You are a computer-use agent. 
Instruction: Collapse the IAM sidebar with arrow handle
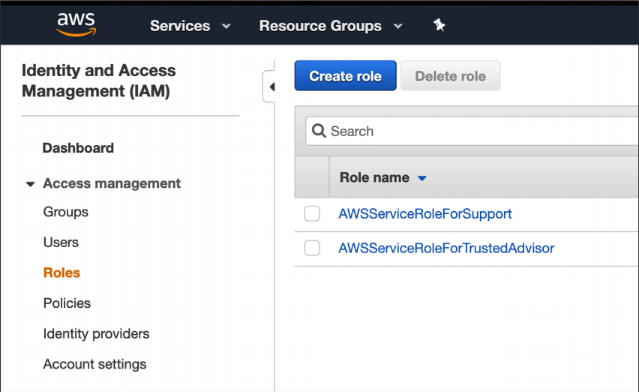[x=269, y=86]
